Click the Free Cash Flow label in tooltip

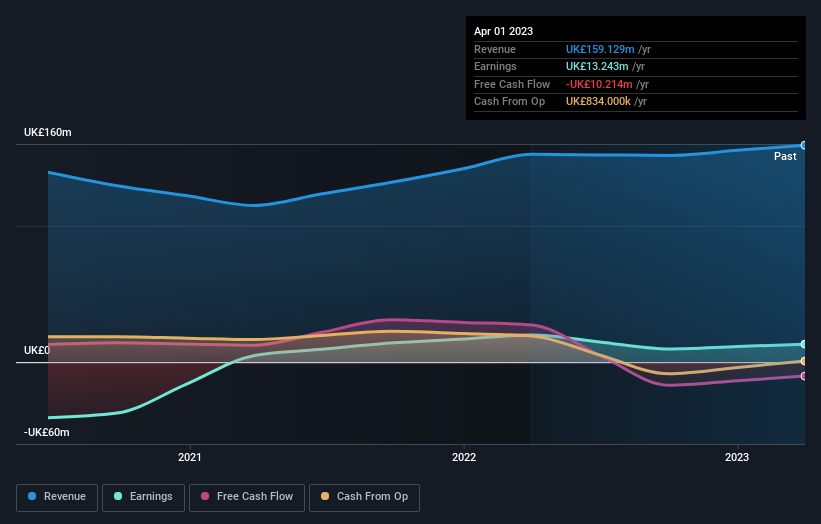(x=512, y=84)
